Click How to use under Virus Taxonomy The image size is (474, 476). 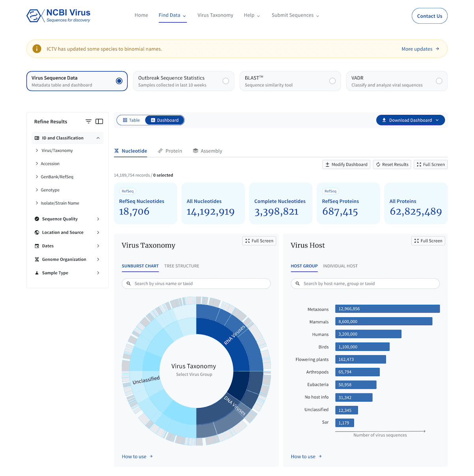coord(137,456)
